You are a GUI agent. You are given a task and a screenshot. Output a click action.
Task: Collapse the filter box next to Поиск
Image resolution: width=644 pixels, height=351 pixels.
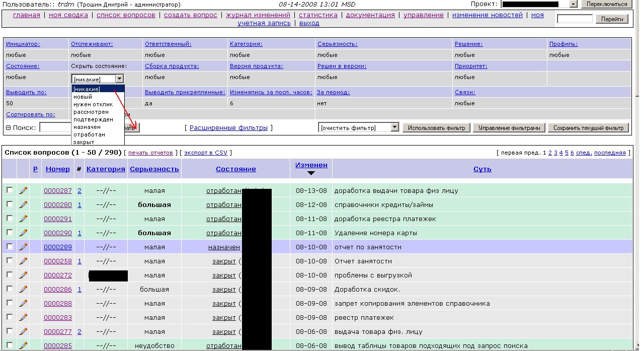(8, 128)
